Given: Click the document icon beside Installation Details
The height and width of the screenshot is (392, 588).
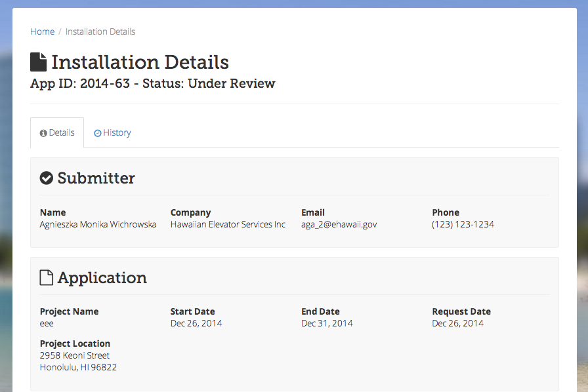Looking at the screenshot, I should pyautogui.click(x=38, y=62).
